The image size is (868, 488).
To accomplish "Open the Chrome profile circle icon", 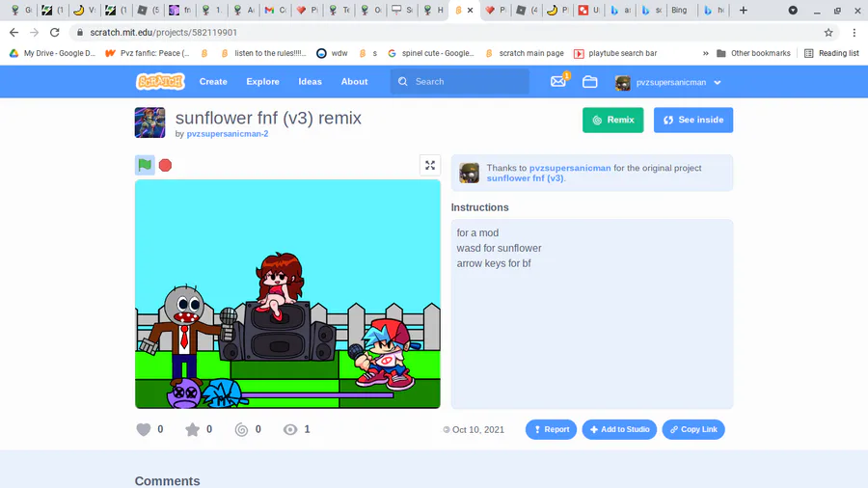I will (x=793, y=10).
